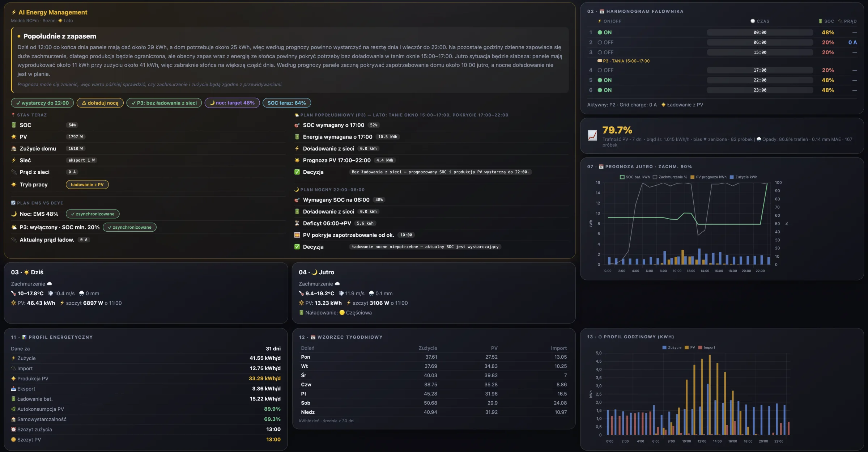Screen dimensions: 868x452
Task: Click the plug icon beside Prąd z sieci
Action: tap(14, 172)
